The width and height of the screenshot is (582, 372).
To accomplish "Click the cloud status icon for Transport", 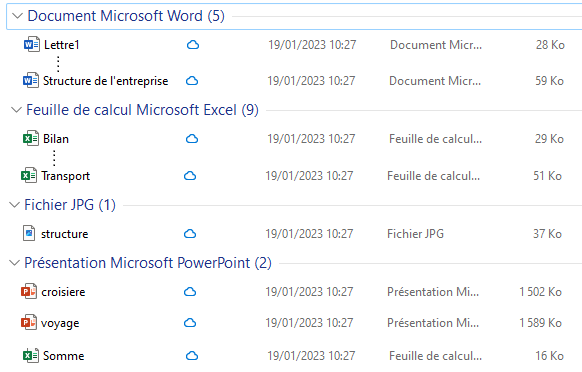I will tap(190, 176).
